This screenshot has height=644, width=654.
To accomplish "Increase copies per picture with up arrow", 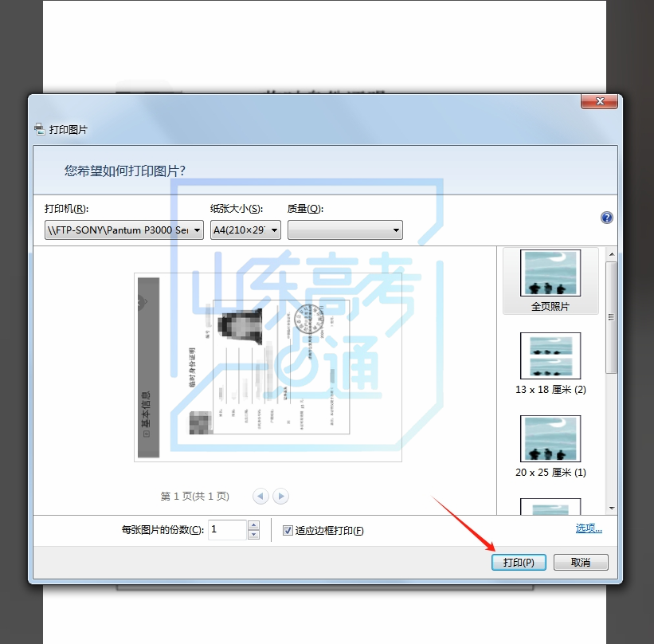I will click(x=253, y=525).
